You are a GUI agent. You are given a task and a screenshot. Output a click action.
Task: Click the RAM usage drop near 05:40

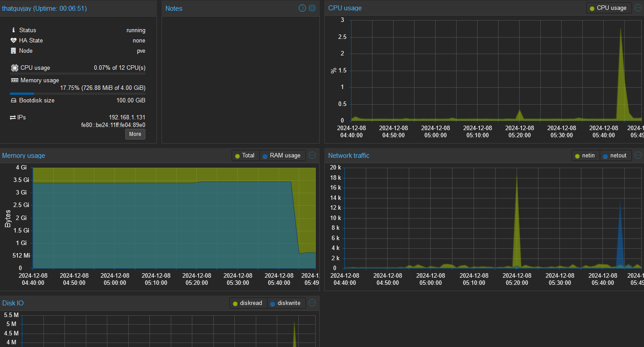pyautogui.click(x=295, y=218)
